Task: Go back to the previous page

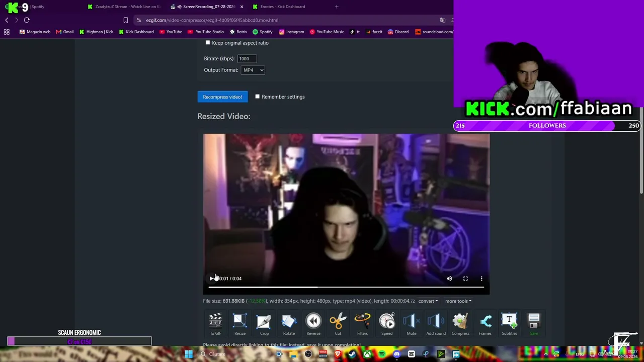Action: (7, 20)
